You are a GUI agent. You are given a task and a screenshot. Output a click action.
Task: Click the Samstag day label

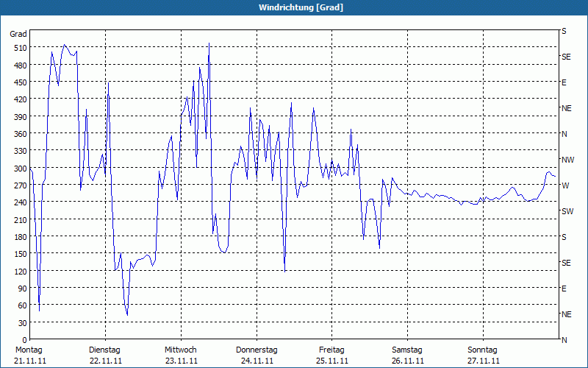[x=407, y=350]
